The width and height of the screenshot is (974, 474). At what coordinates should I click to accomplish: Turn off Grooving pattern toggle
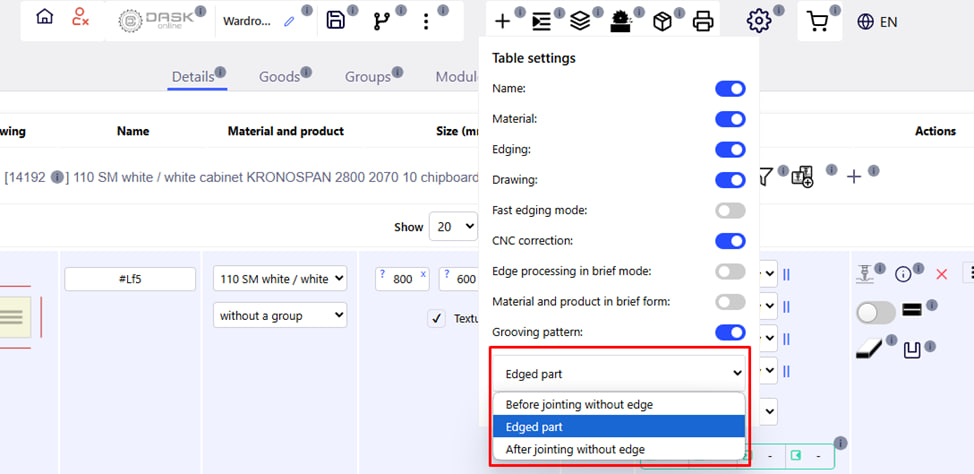[x=730, y=332]
